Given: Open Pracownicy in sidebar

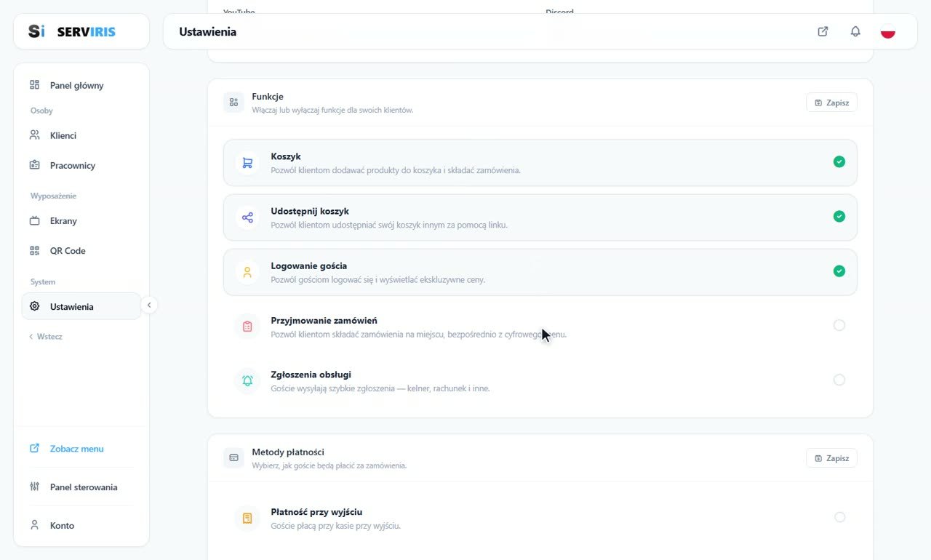Looking at the screenshot, I should [x=81, y=165].
